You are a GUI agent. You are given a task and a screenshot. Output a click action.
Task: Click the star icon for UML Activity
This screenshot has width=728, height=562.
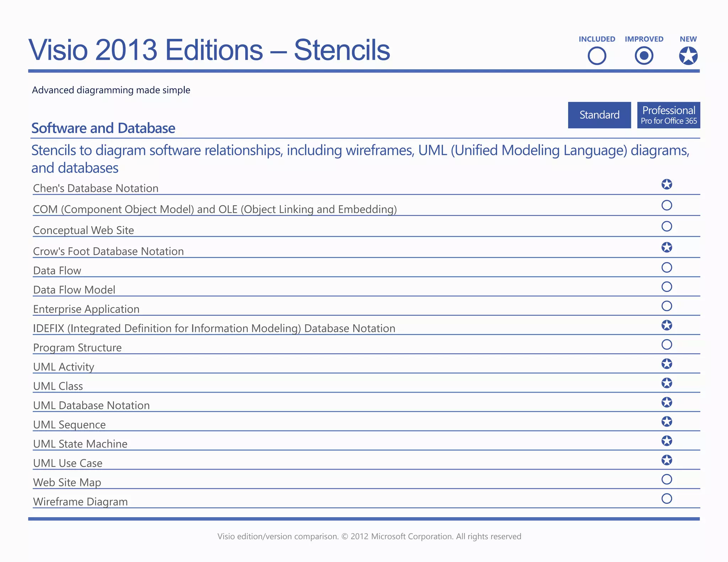[667, 364]
